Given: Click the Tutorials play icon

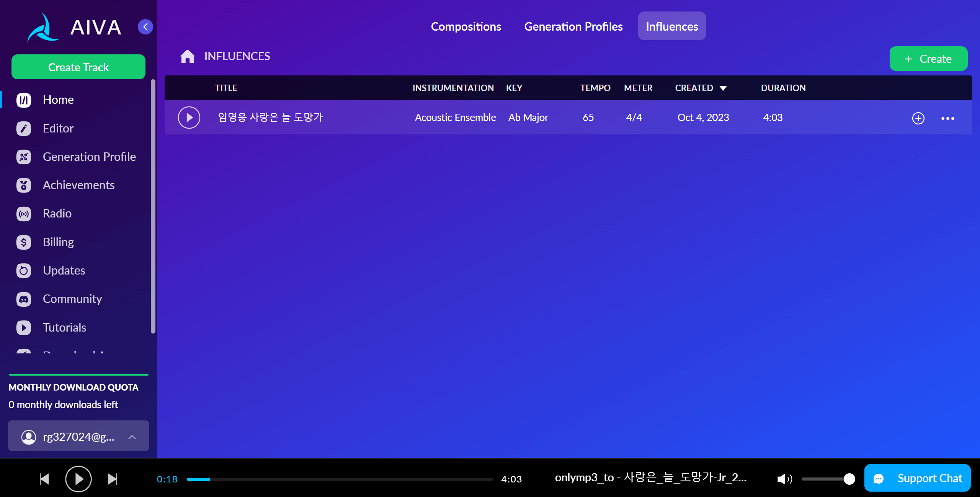Looking at the screenshot, I should coord(24,327).
